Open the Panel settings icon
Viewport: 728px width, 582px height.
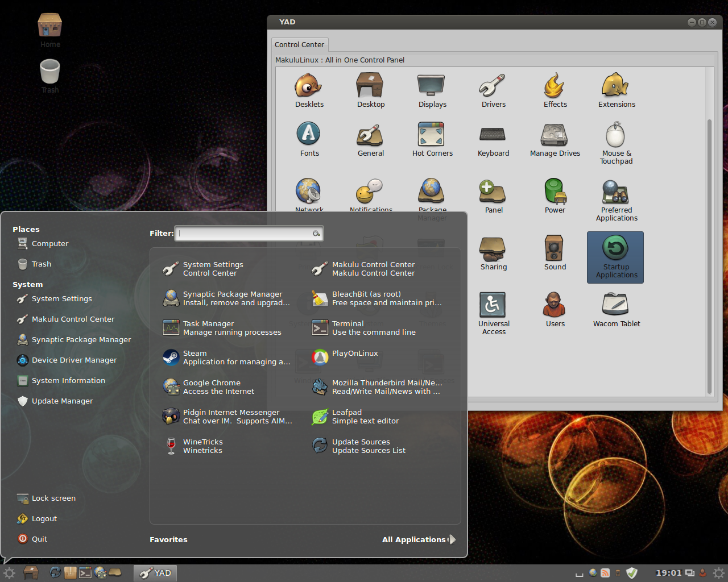494,196
